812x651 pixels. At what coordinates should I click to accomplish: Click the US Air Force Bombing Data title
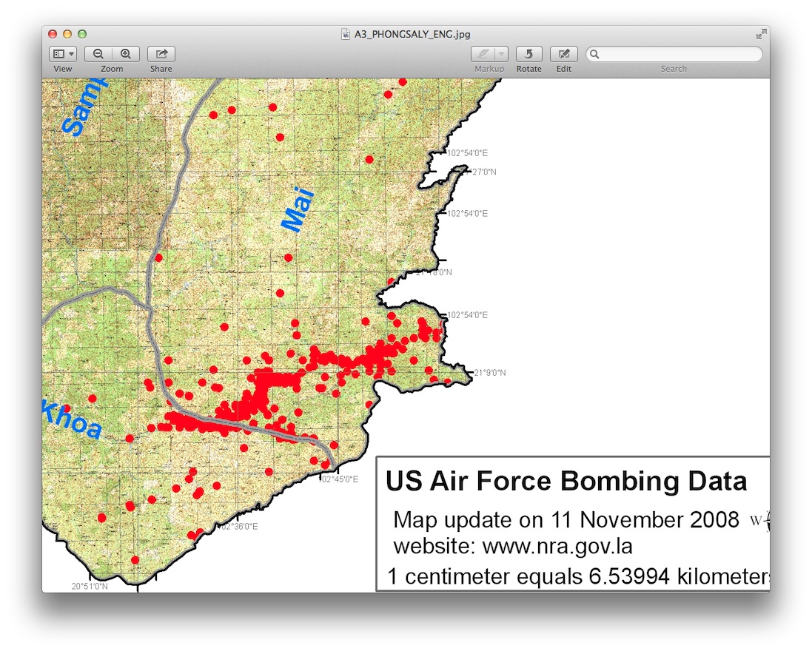coord(566,482)
